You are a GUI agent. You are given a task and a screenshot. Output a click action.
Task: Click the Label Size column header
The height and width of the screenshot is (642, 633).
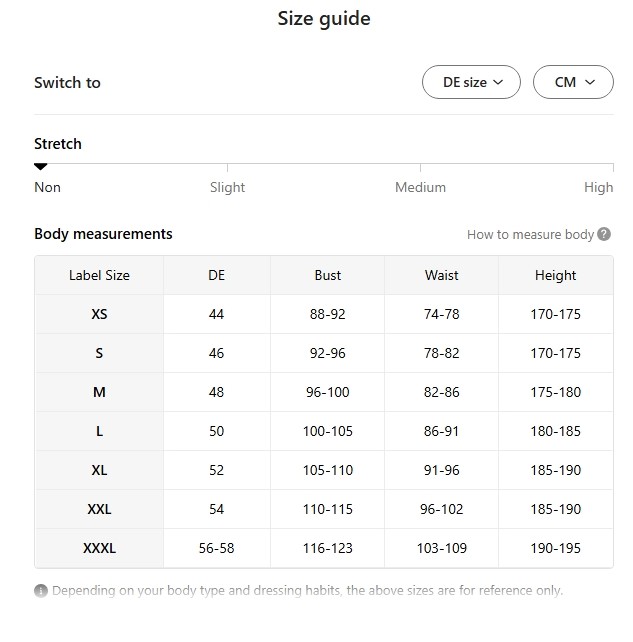[99, 275]
